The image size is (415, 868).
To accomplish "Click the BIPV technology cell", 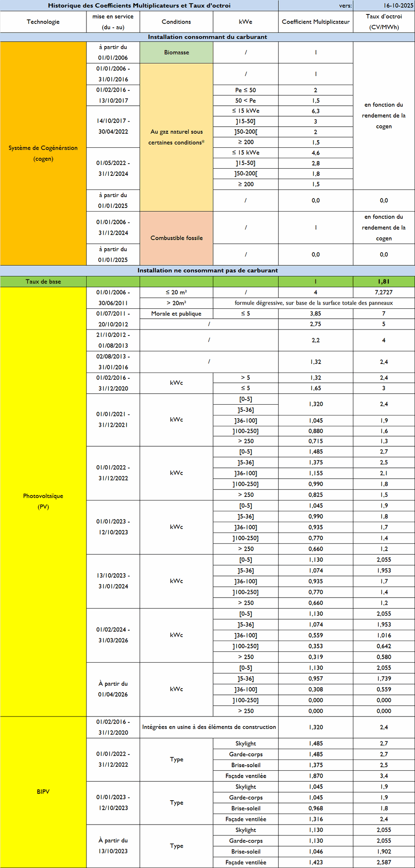I will [x=43, y=792].
